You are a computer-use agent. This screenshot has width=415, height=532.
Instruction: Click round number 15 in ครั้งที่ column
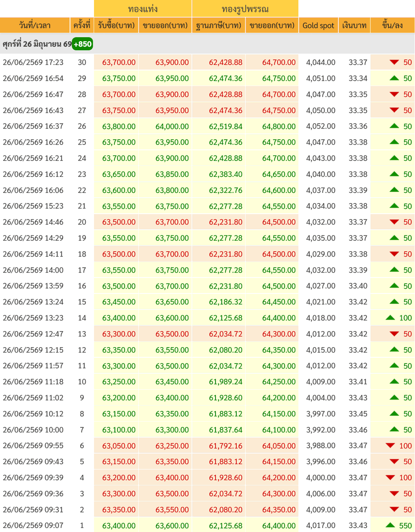pos(82,302)
